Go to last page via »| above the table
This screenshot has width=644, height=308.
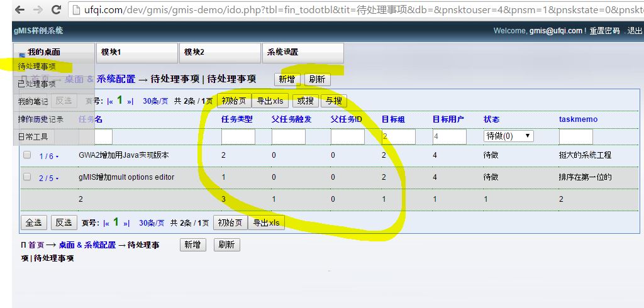[x=130, y=101]
